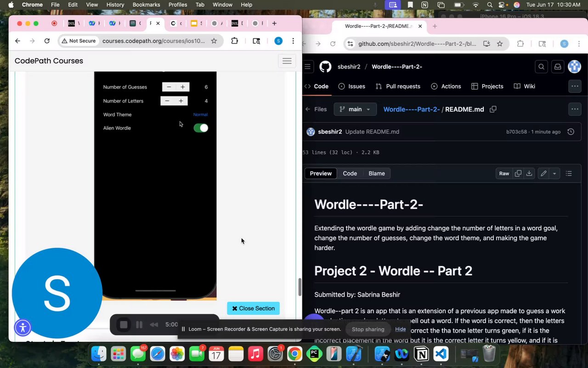
Task: Switch to the Blame view
Action: pyautogui.click(x=377, y=173)
